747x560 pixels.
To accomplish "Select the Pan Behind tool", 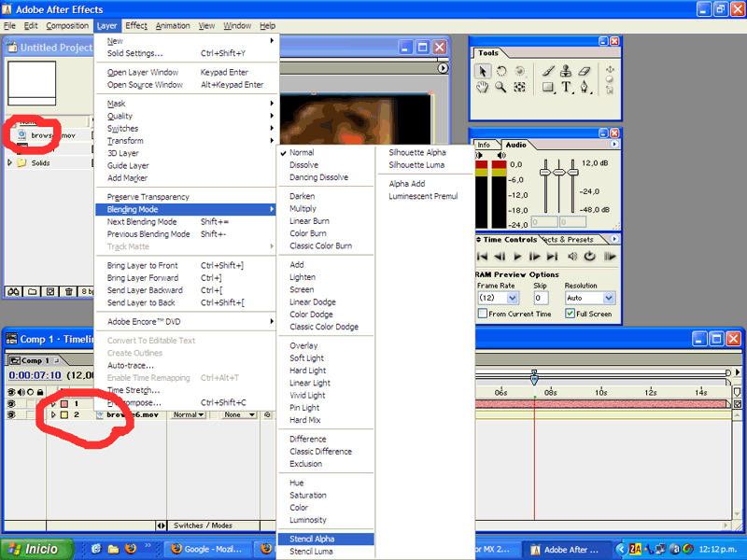I will tap(519, 87).
